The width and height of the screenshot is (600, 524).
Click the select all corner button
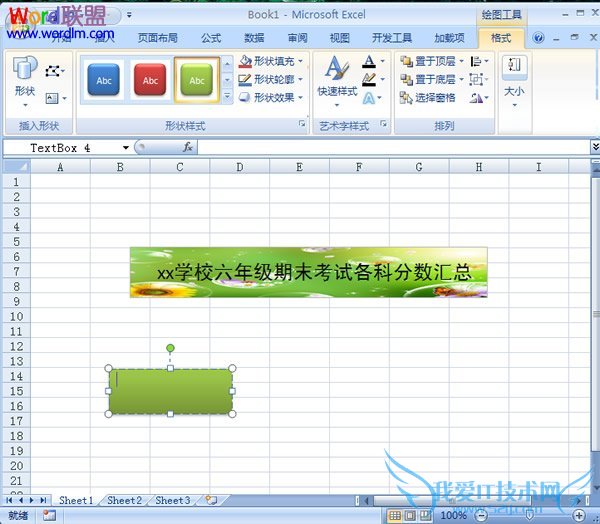(x=16, y=167)
